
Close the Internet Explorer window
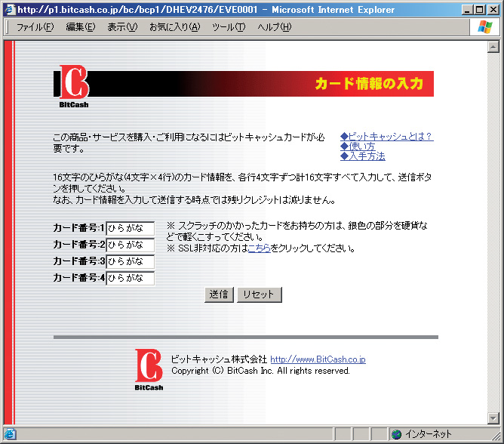coord(493,10)
